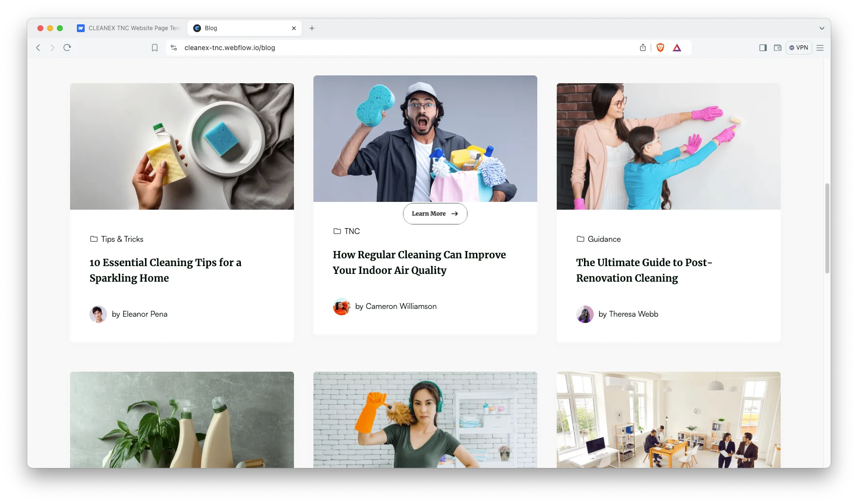Open the hamburger main menu
The image size is (858, 504).
[820, 48]
